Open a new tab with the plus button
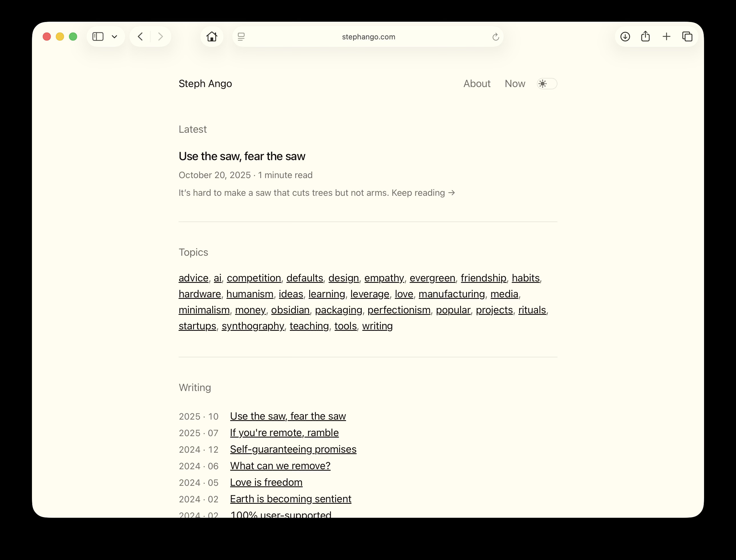This screenshot has width=736, height=560. click(666, 37)
